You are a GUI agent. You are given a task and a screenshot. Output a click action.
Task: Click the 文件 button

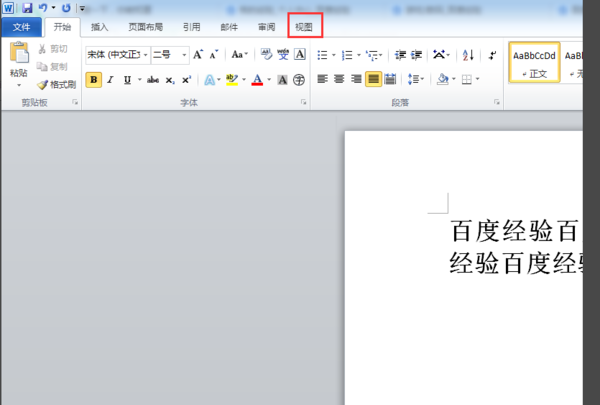coord(21,27)
